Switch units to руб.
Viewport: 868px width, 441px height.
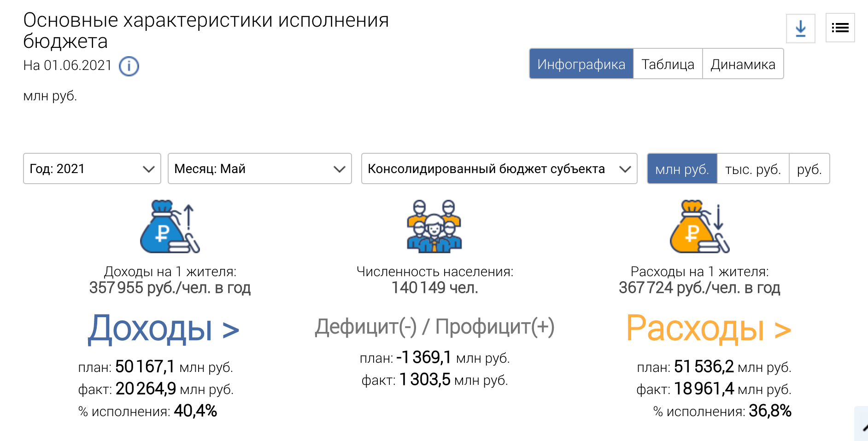(809, 169)
